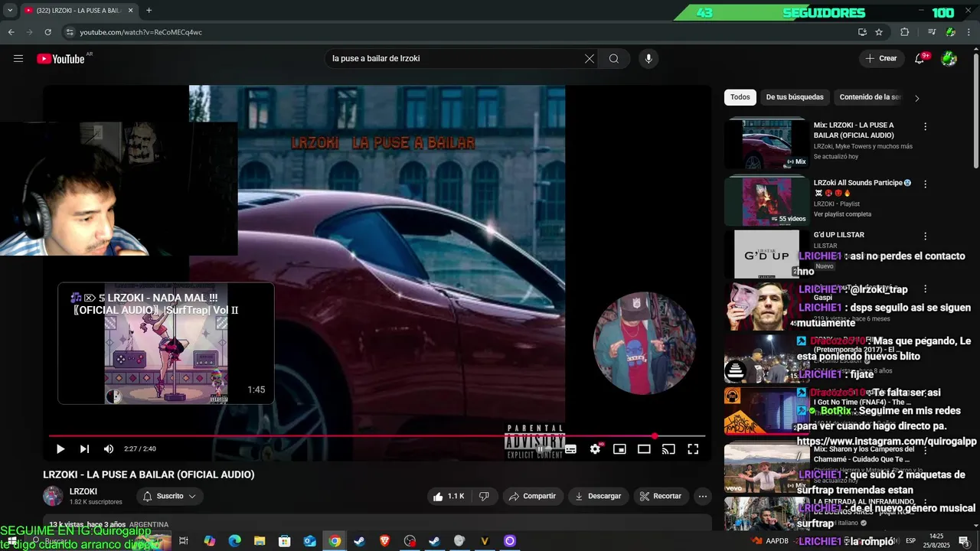Open Chrome from the taskbar
The height and width of the screenshot is (551, 980).
tap(335, 541)
